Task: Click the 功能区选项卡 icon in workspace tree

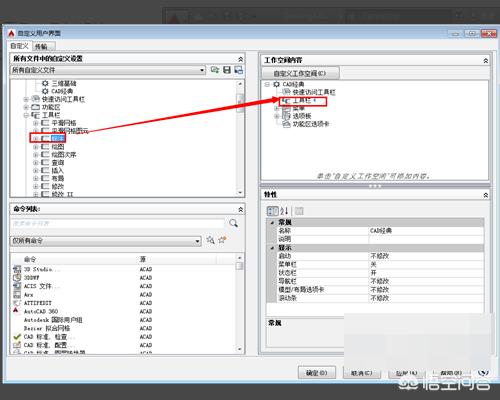Action: tap(286, 124)
